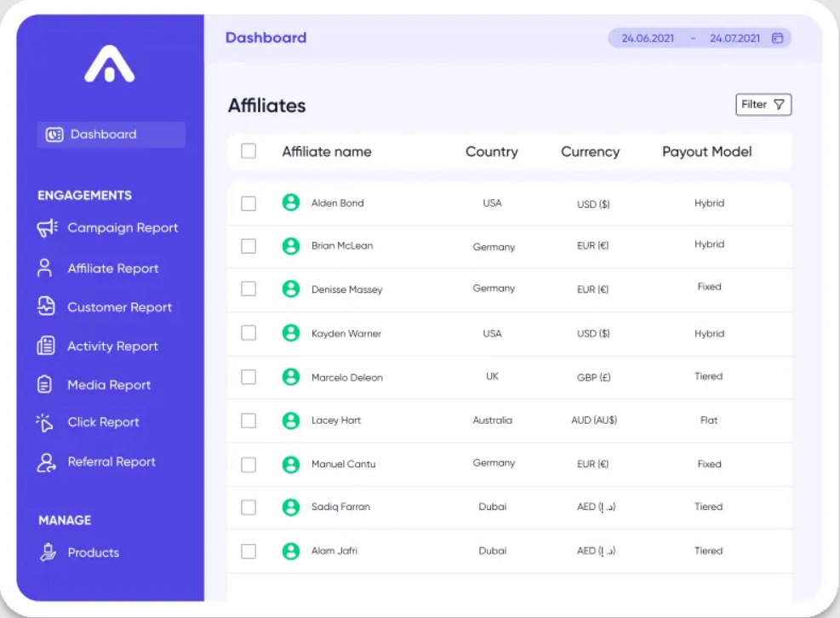Screen dimensions: 840x618
Task: Click the Click Report cursor icon
Action: (44, 422)
